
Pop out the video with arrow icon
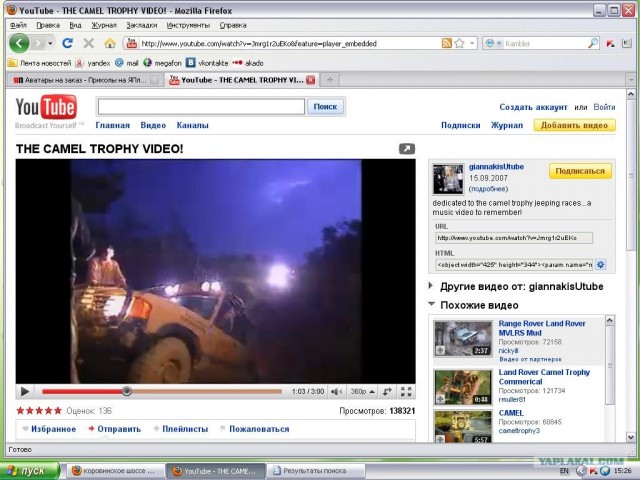(x=407, y=149)
